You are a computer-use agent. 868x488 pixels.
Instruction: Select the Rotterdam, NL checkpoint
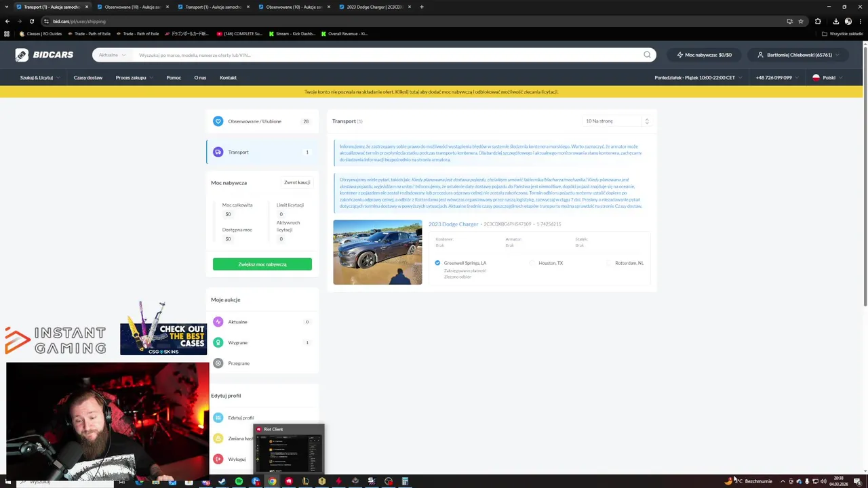[x=609, y=263]
